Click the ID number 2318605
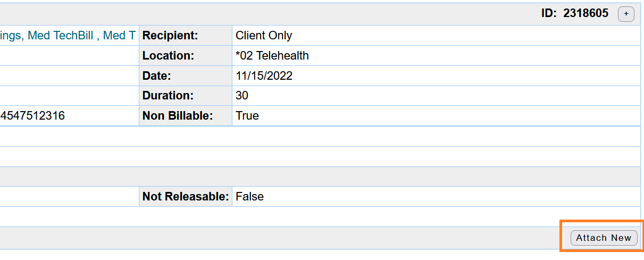The width and height of the screenshot is (644, 260). coord(586,14)
